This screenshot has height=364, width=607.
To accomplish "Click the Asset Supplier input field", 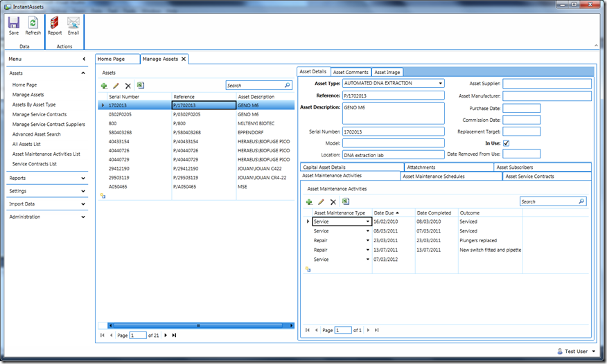I will point(547,84).
